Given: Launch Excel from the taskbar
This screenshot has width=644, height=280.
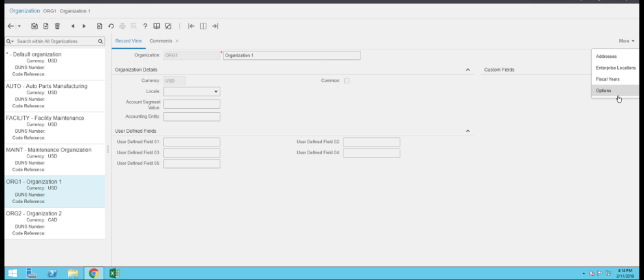Looking at the screenshot, I should (114, 273).
